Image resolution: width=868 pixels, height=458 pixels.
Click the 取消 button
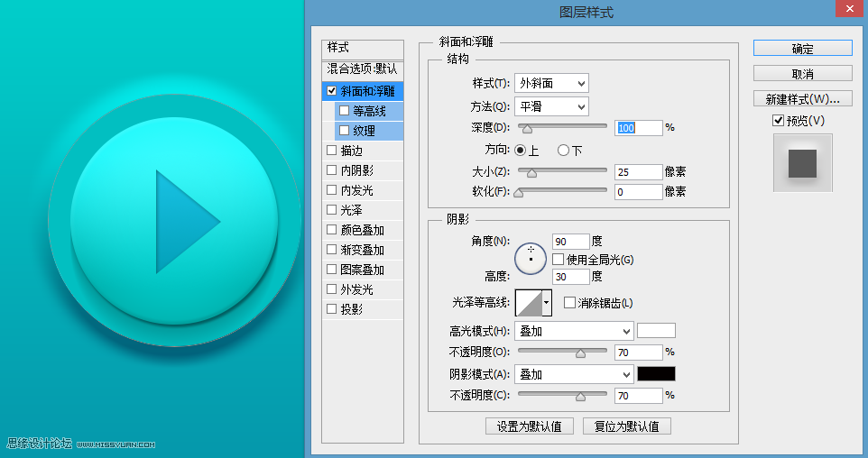[803, 74]
